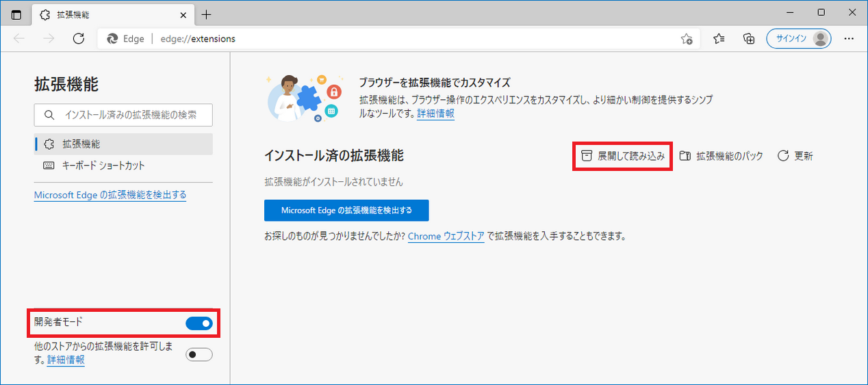Toggle 他のストアからの拡張機能を許可します switch
The image size is (868, 385).
click(199, 354)
